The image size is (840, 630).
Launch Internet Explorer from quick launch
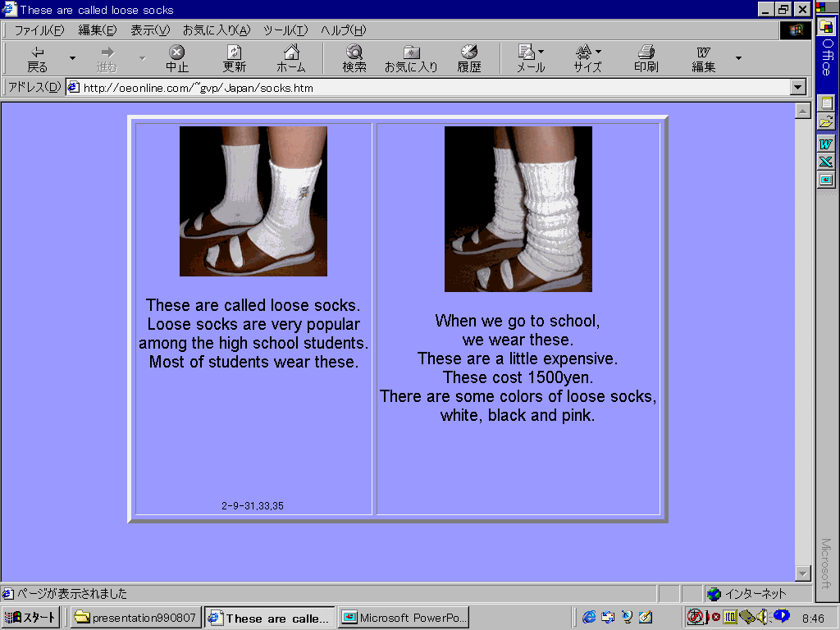click(x=589, y=617)
